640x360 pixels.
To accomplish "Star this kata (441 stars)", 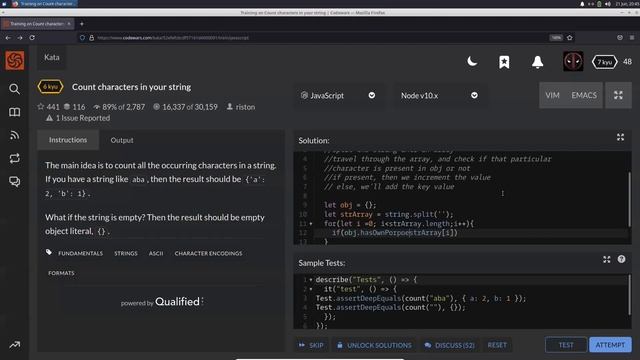I will pyautogui.click(x=41, y=107).
